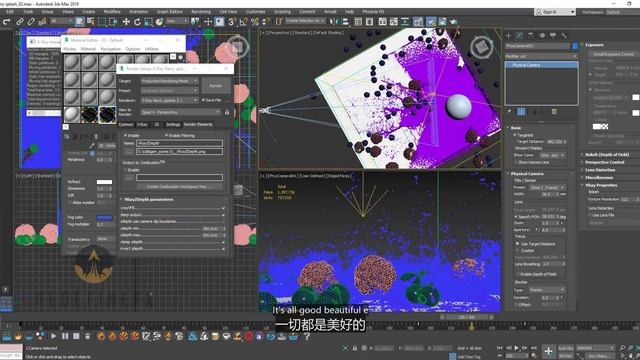Toggle Angle Snap icon
The image size is (640, 360).
[x=244, y=22]
